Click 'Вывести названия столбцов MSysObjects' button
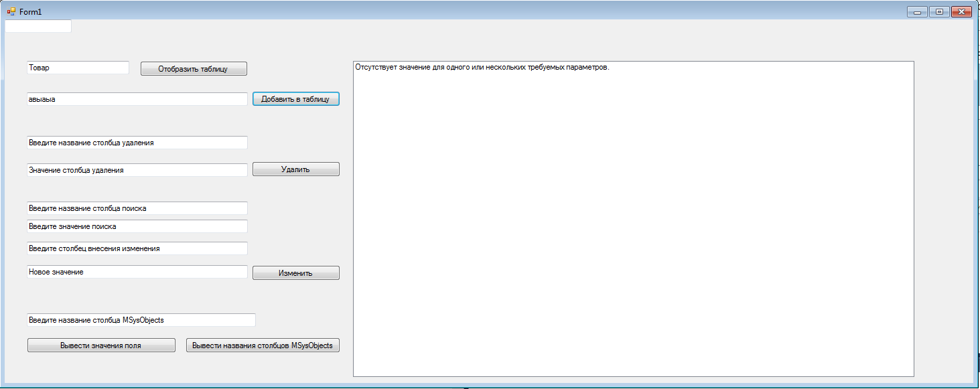This screenshot has height=389, width=980. pyautogui.click(x=263, y=345)
